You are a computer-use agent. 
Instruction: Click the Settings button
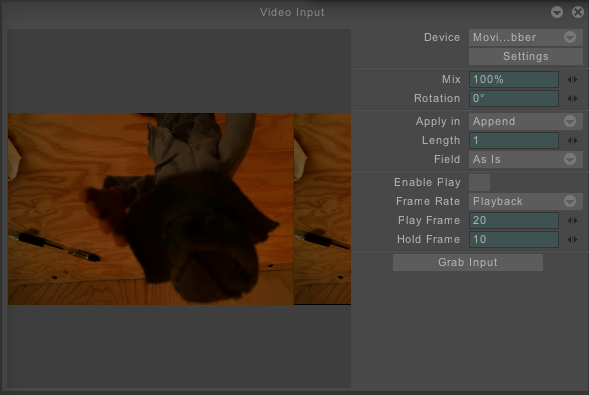point(526,56)
